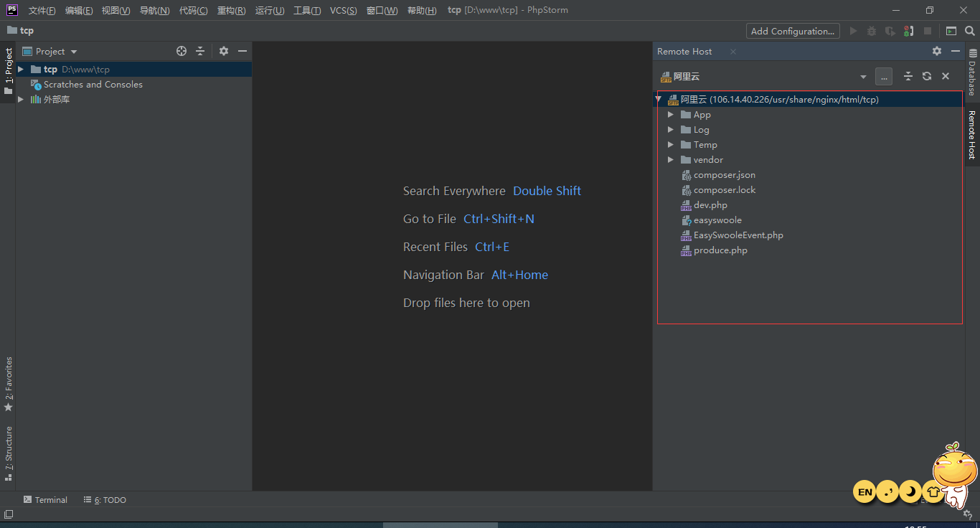The width and height of the screenshot is (980, 528).
Task: Click the Debug bug icon in toolbar
Action: click(872, 31)
